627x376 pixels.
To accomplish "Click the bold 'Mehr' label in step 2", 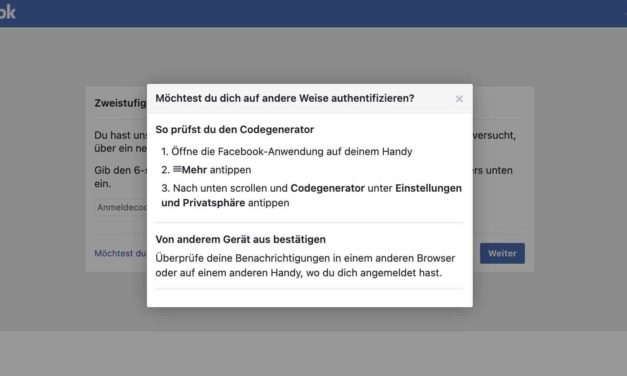I will tap(194, 170).
